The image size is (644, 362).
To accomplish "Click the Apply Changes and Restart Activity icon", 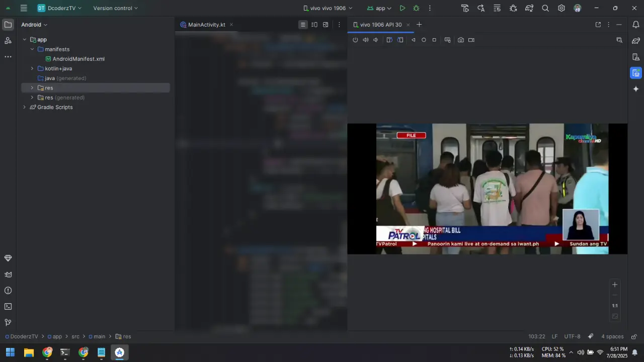I will tap(465, 8).
